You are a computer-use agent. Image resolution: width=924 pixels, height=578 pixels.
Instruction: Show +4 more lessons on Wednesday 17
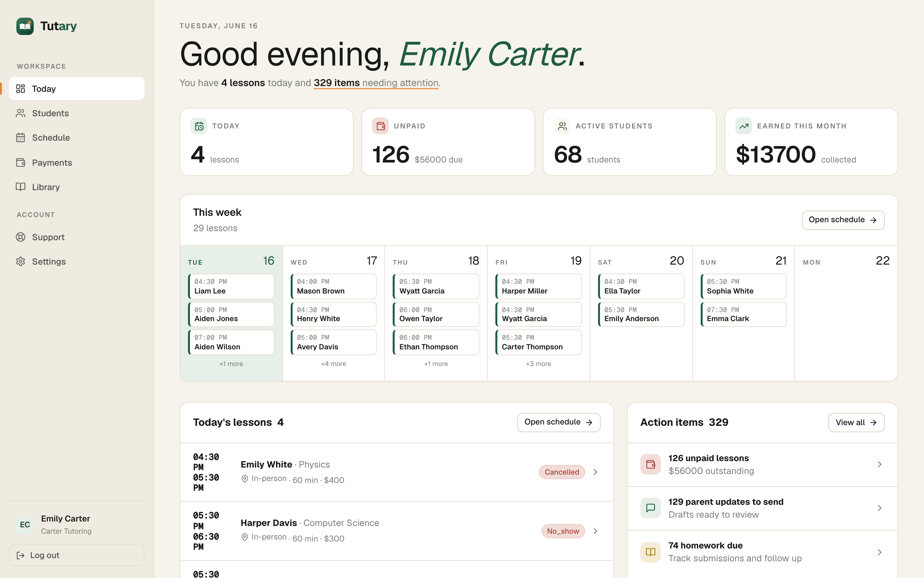333,364
